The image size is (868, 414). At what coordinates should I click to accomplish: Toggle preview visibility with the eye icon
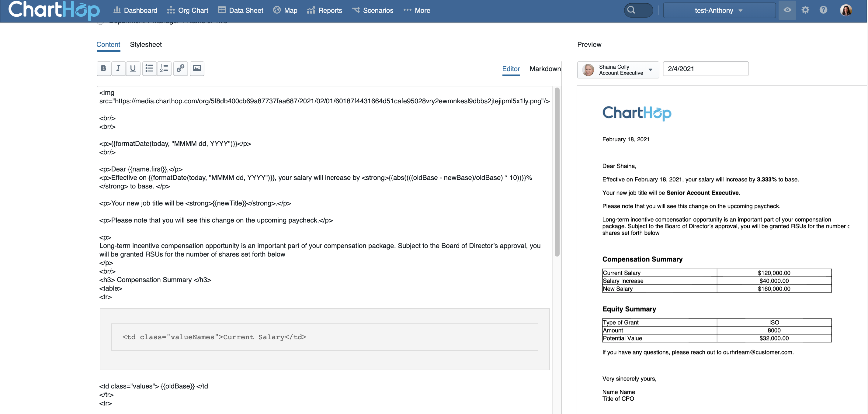[x=787, y=10]
